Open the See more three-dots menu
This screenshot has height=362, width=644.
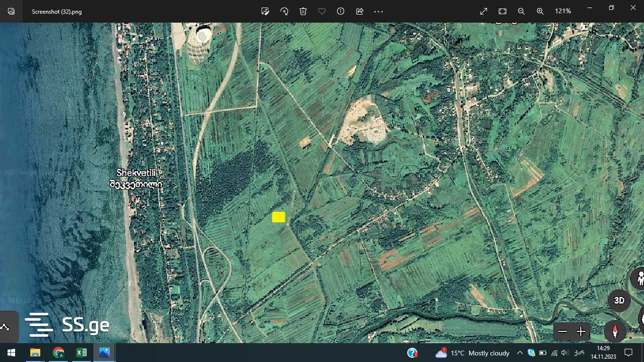pyautogui.click(x=379, y=11)
